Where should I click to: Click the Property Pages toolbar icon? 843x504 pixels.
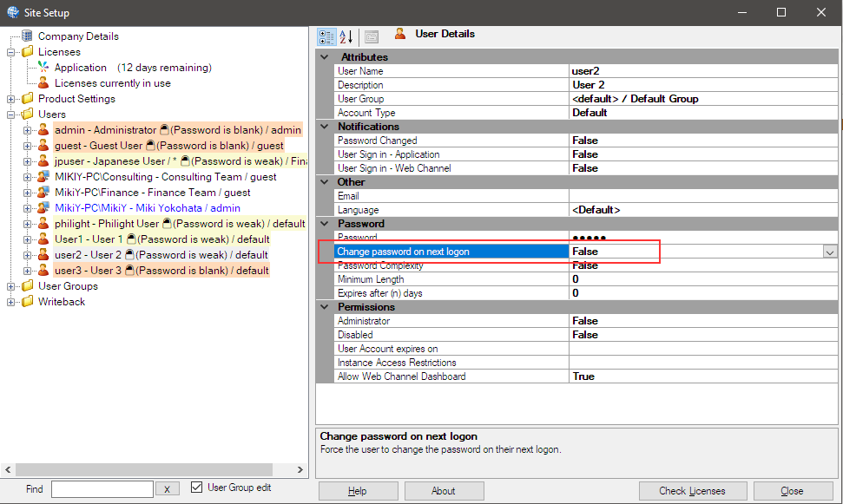tap(372, 37)
